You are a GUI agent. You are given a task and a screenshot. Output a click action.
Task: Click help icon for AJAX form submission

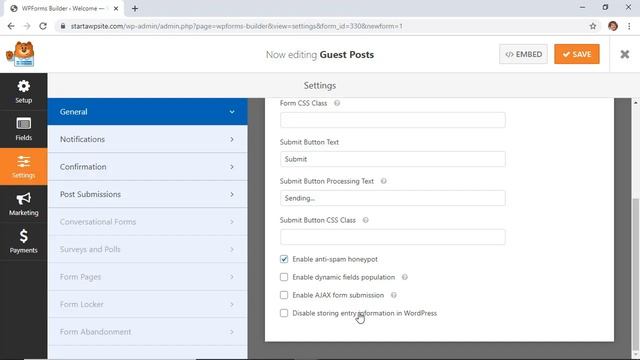pos(393,295)
